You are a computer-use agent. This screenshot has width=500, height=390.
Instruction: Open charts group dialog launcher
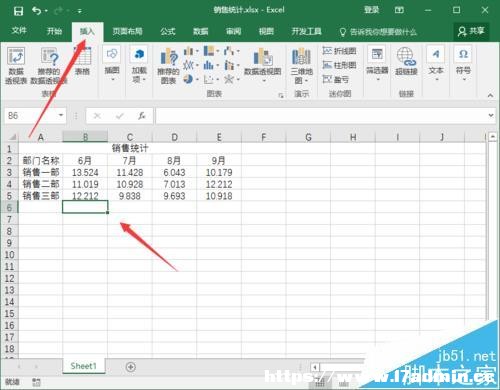281,95
